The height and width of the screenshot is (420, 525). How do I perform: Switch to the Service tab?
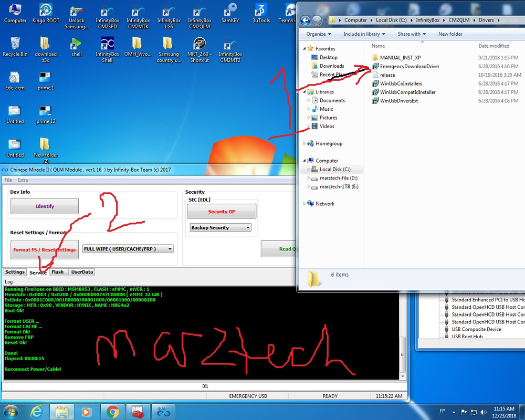coord(38,272)
